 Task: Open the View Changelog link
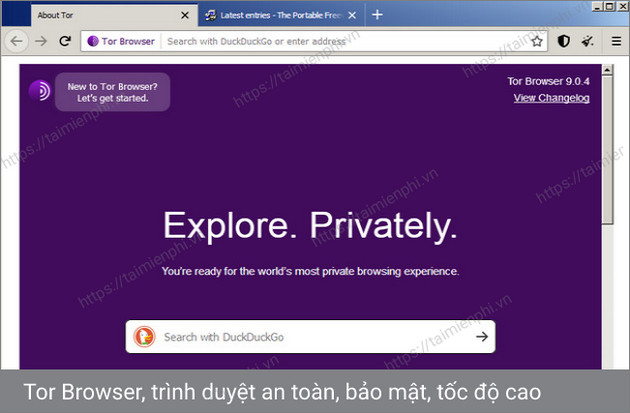[551, 98]
